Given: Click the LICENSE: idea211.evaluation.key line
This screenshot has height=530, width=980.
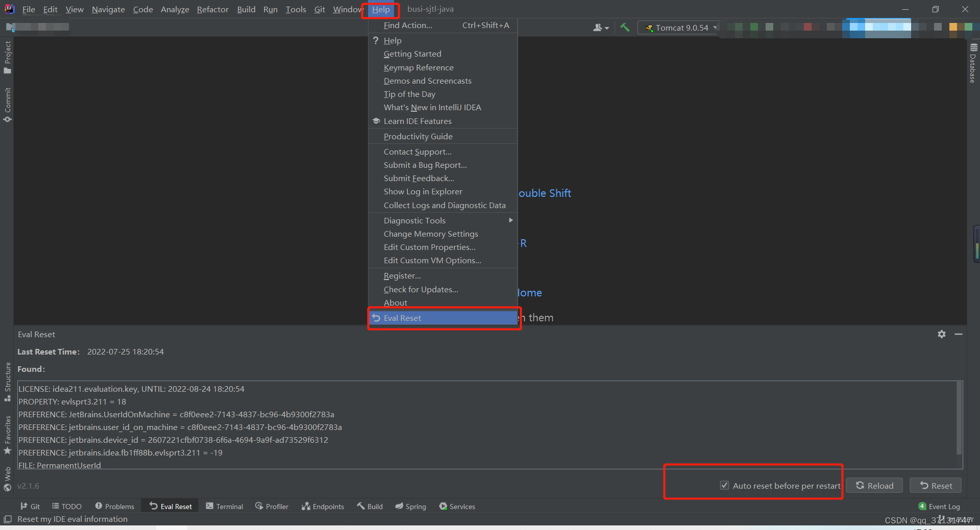Looking at the screenshot, I should click(131, 389).
